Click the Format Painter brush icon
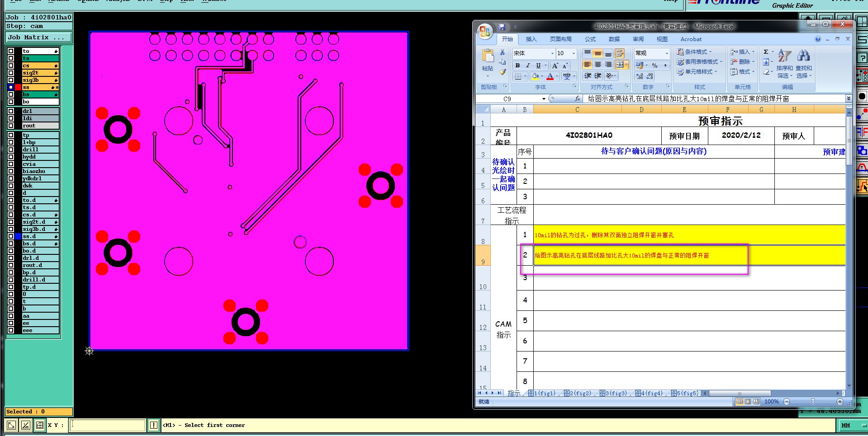Screen dimensions: 868x436 [502, 72]
